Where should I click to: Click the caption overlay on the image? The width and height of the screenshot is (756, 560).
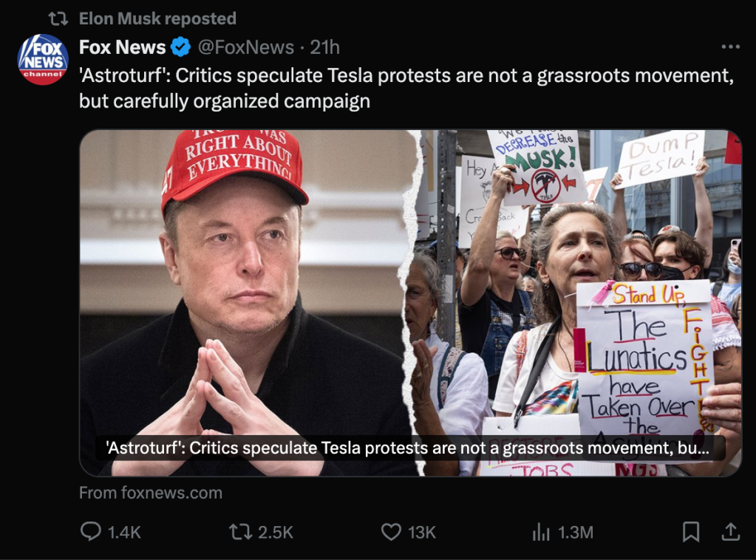[x=410, y=448]
